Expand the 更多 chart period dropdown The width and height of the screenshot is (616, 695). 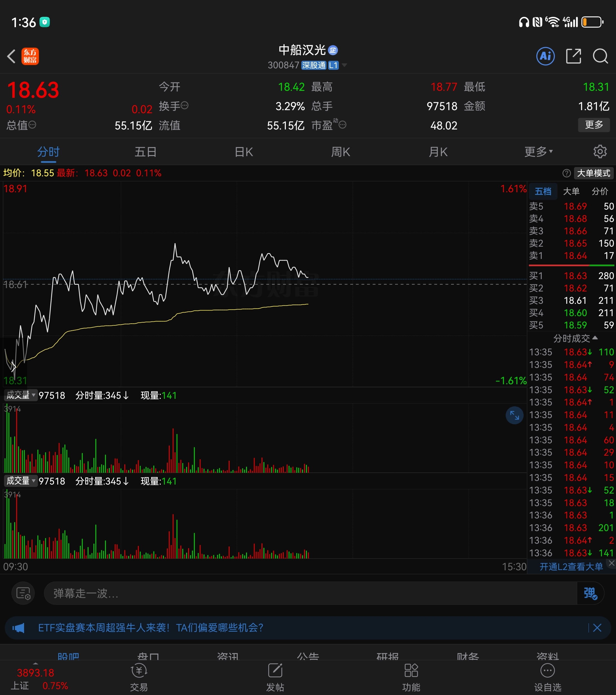(538, 152)
